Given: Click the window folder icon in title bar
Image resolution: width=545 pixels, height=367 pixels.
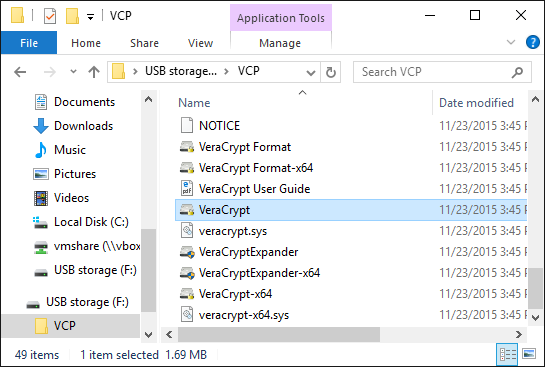Looking at the screenshot, I should click(17, 16).
